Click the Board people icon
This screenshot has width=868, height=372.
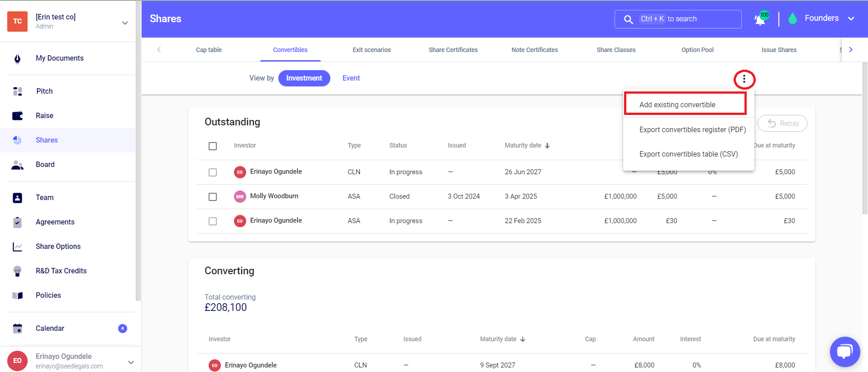(18, 165)
